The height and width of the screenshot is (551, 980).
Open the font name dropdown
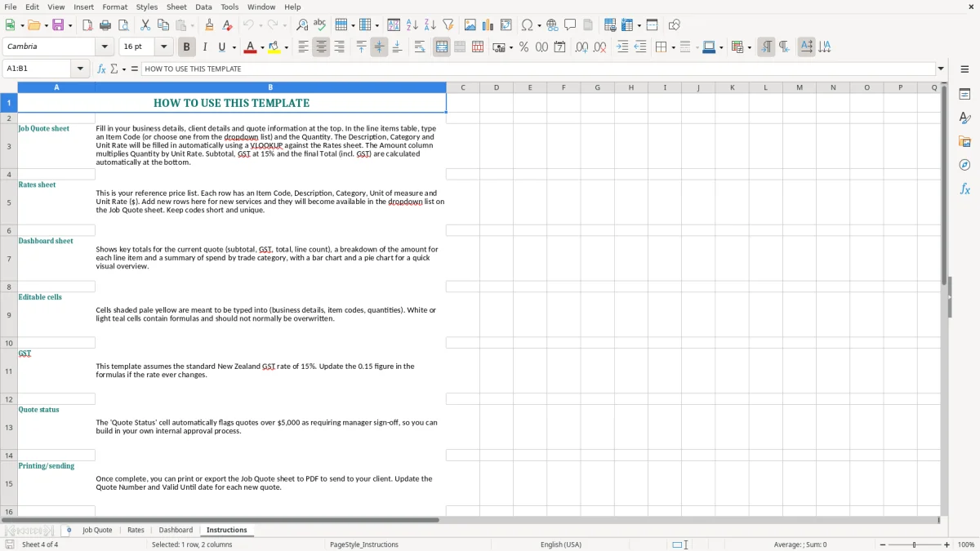point(105,47)
